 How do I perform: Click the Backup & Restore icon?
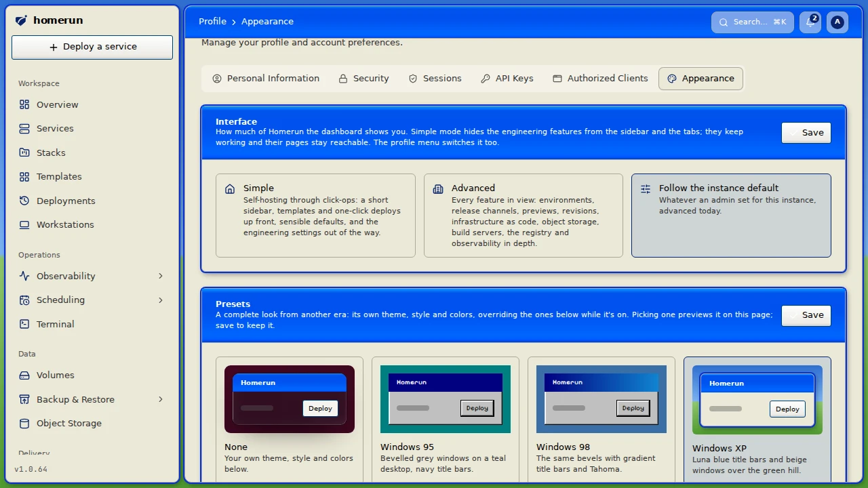(x=24, y=399)
